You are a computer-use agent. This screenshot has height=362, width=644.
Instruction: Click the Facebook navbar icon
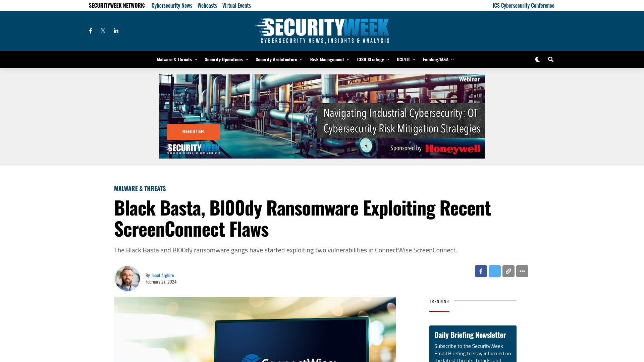(x=91, y=30)
